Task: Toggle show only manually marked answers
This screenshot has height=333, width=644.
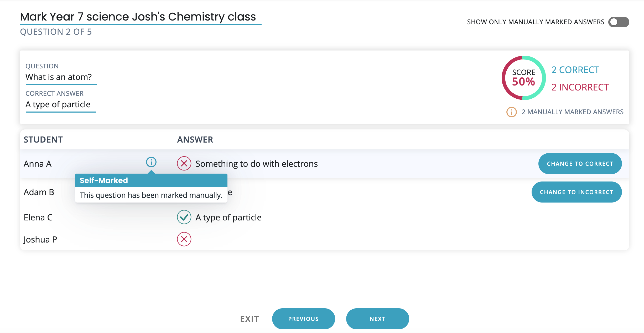Action: 619,22
